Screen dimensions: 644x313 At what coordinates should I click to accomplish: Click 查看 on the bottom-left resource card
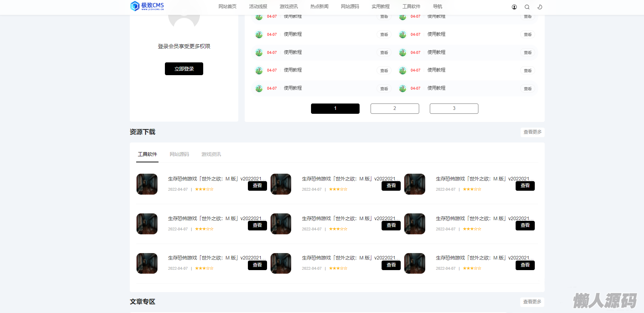257,265
